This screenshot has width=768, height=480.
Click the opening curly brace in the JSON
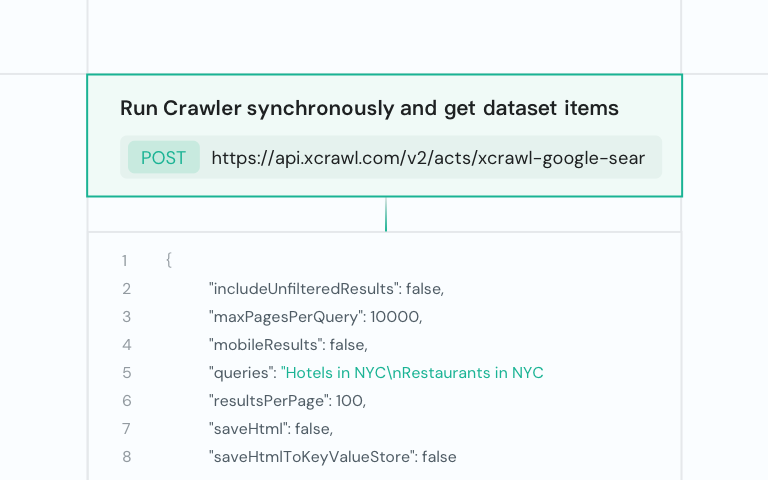pos(169,261)
